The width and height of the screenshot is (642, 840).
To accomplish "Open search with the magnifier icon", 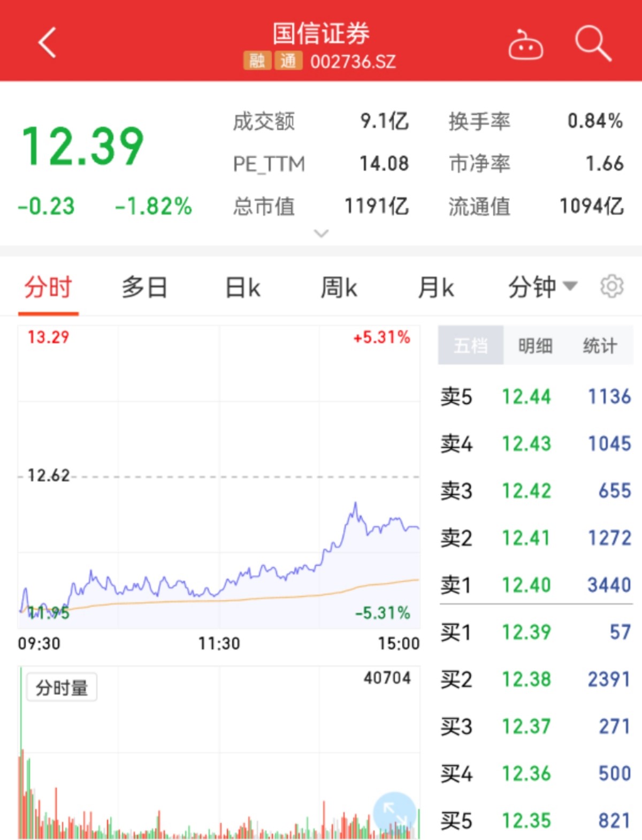I will 593,43.
